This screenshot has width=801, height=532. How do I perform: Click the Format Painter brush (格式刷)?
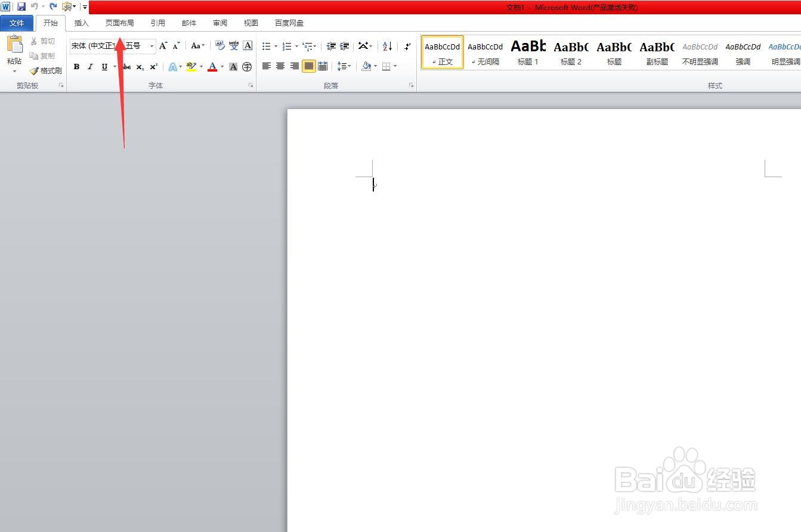click(46, 70)
